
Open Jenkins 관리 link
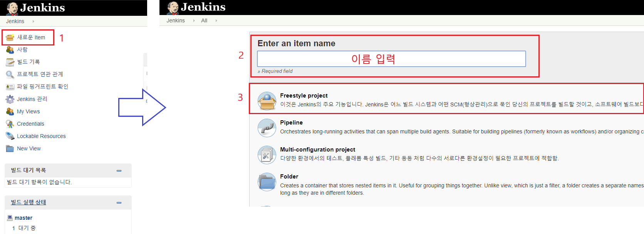[32, 99]
